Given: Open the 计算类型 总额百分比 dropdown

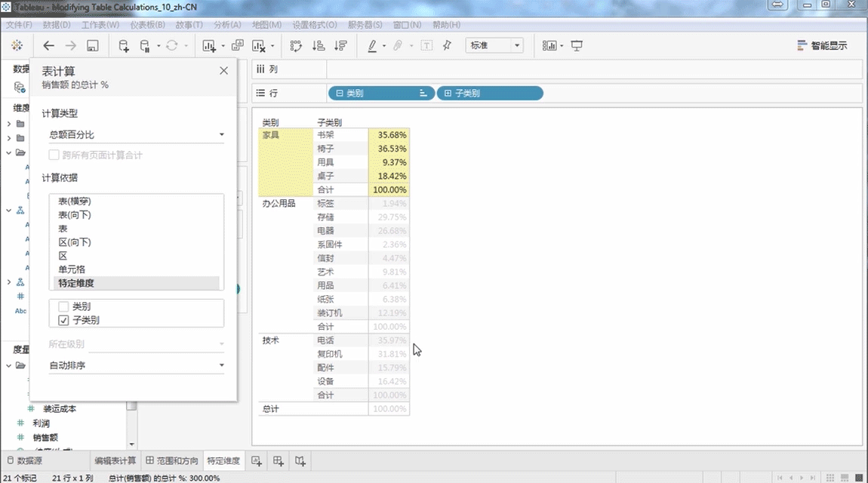Looking at the screenshot, I should click(136, 135).
